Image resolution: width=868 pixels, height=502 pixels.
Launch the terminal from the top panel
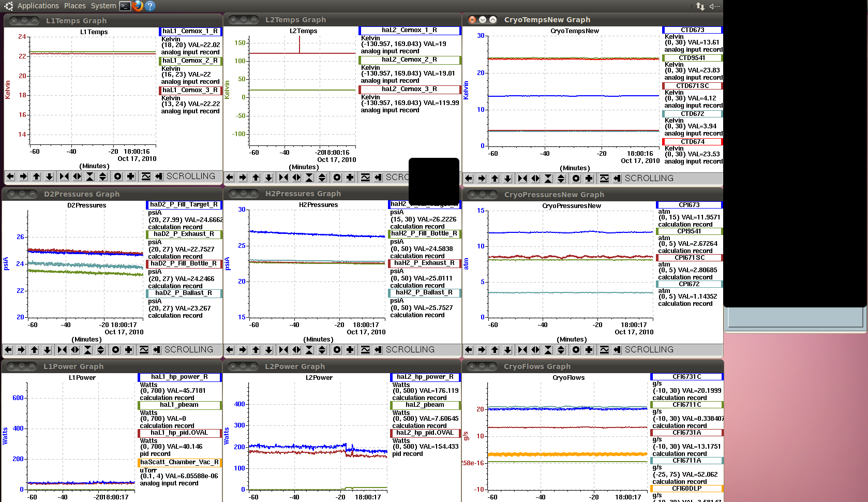[125, 6]
